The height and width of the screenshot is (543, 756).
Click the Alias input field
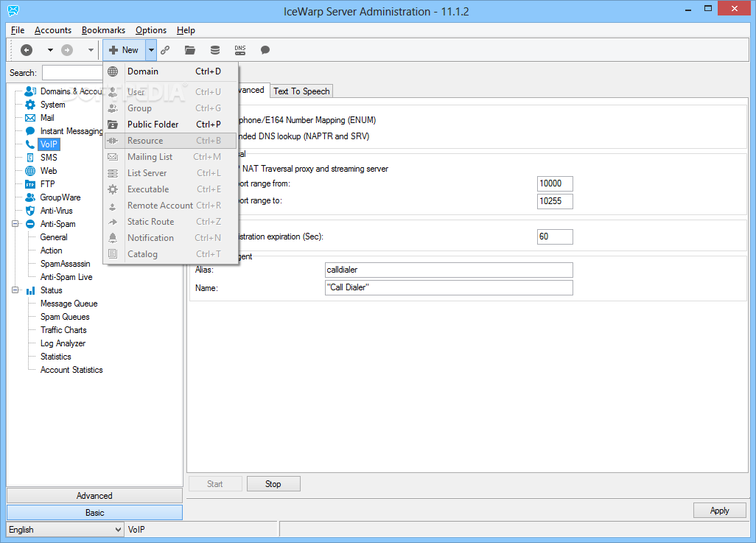tap(449, 270)
